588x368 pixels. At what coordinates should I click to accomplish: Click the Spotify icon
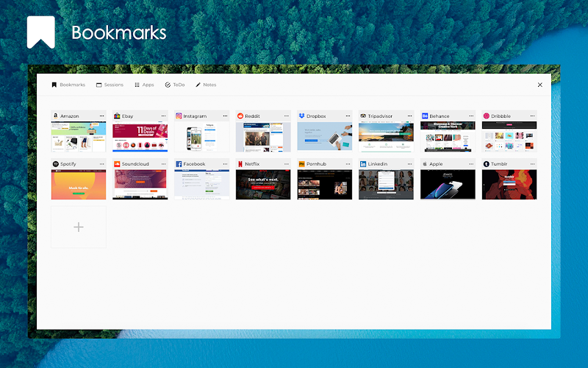tap(56, 164)
